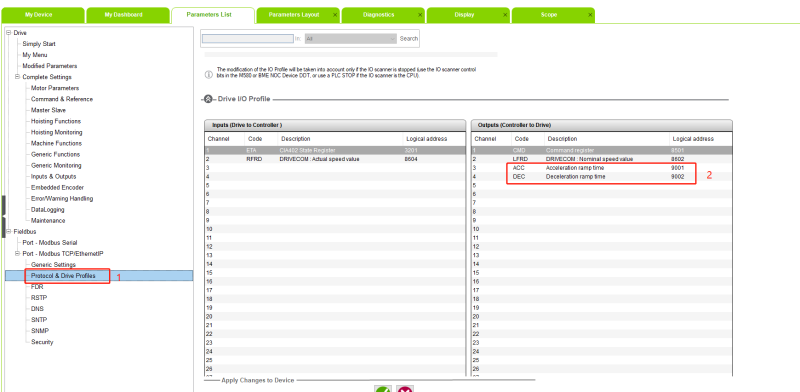Click the Search button
The width and height of the screenshot is (800, 392).
409,39
